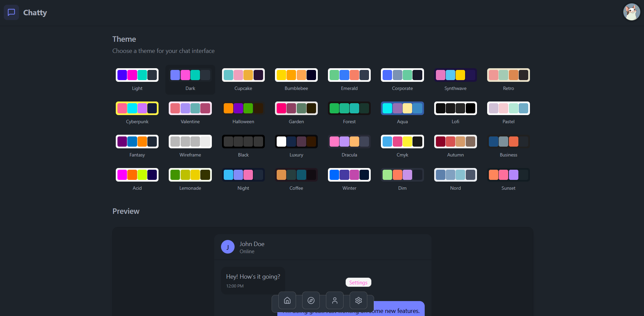The width and height of the screenshot is (644, 316).
Task: Choose the Forest theme
Action: (349, 113)
